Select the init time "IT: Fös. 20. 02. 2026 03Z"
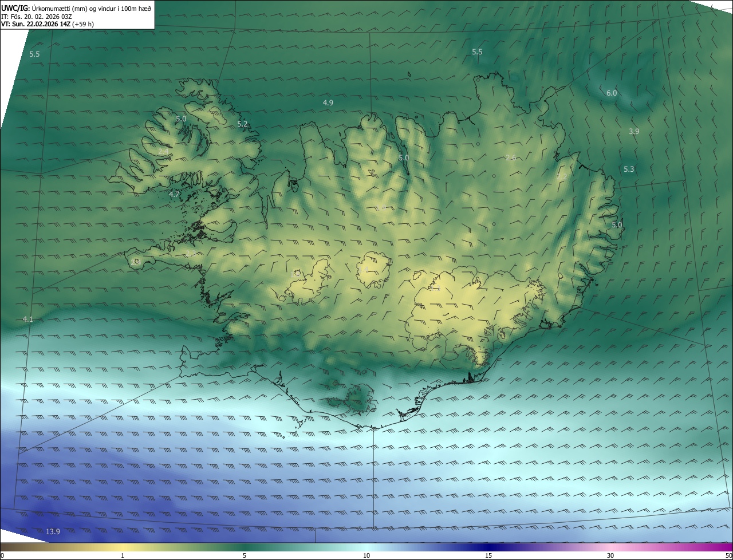This screenshot has width=733, height=560. tap(37, 17)
